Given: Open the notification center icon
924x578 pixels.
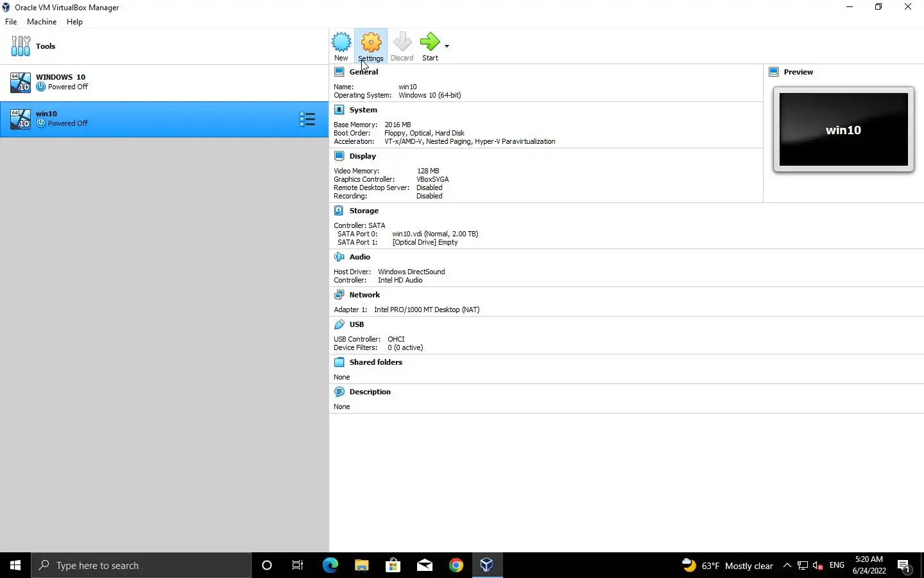Looking at the screenshot, I should point(904,565).
